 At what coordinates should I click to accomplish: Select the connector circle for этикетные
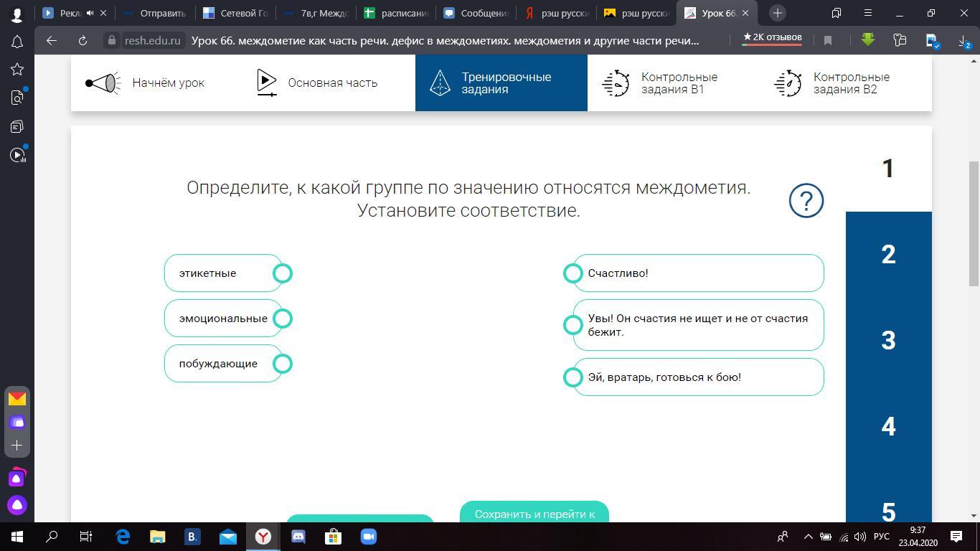point(283,273)
